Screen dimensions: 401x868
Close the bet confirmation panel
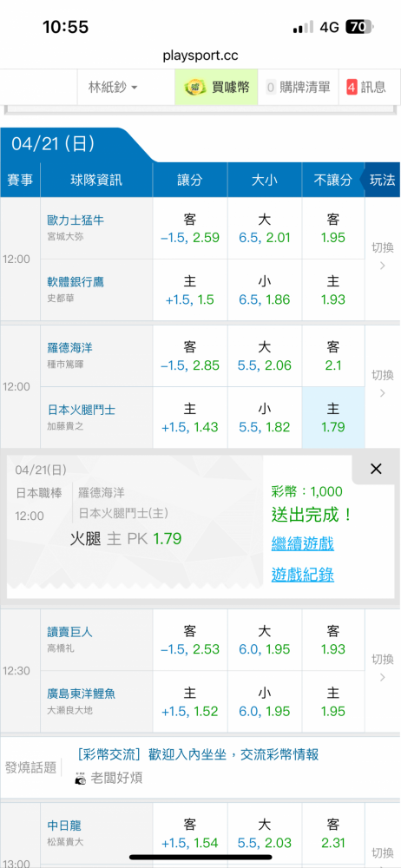point(376,469)
